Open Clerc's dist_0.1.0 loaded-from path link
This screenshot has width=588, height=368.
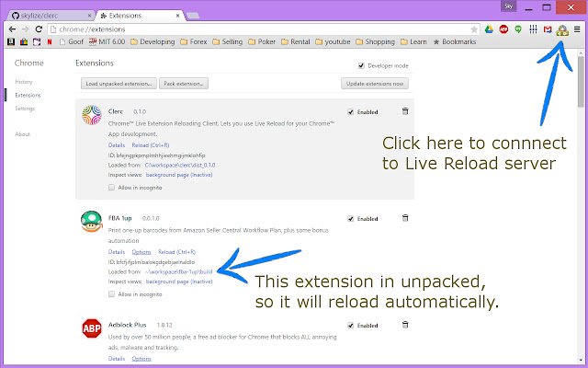180,165
